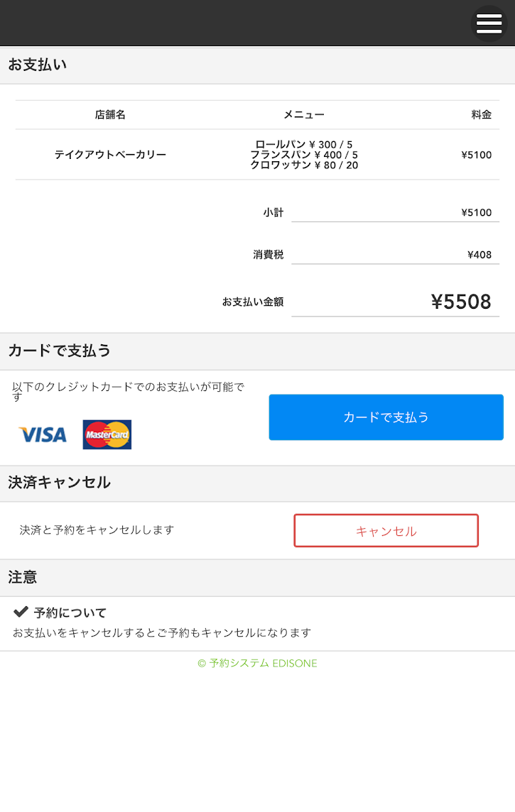Click the total amount ¥5508
This screenshot has width=515, height=812.
pyautogui.click(x=461, y=302)
